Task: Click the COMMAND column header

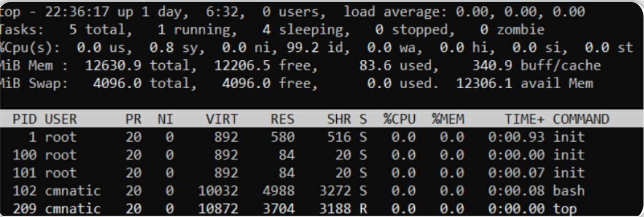Action: coord(581,119)
